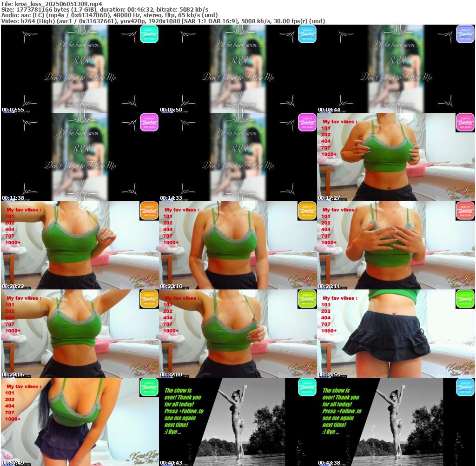Click the 00:29:06 timestamp label

[x=13, y=374]
